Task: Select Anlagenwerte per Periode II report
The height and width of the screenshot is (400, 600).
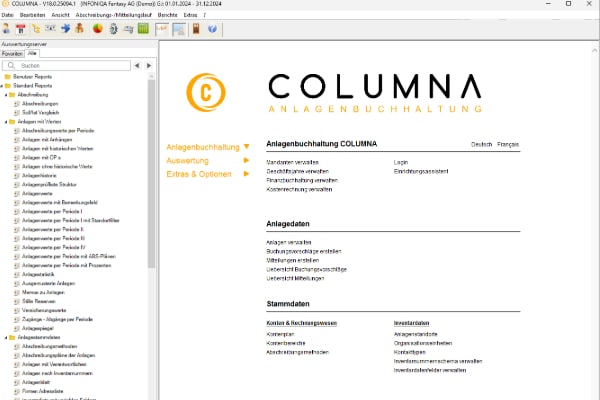Action: coord(53,229)
